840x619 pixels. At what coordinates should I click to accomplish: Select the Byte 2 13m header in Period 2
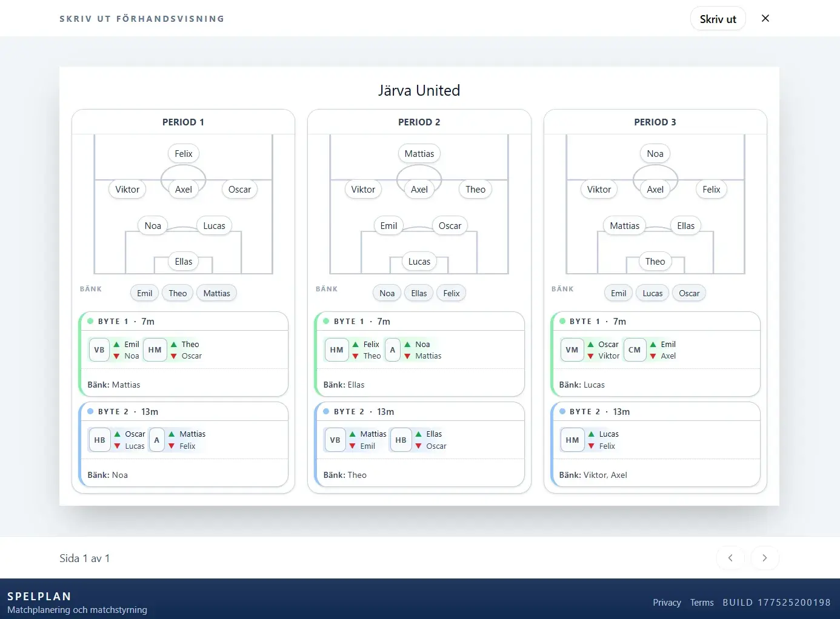(419, 412)
